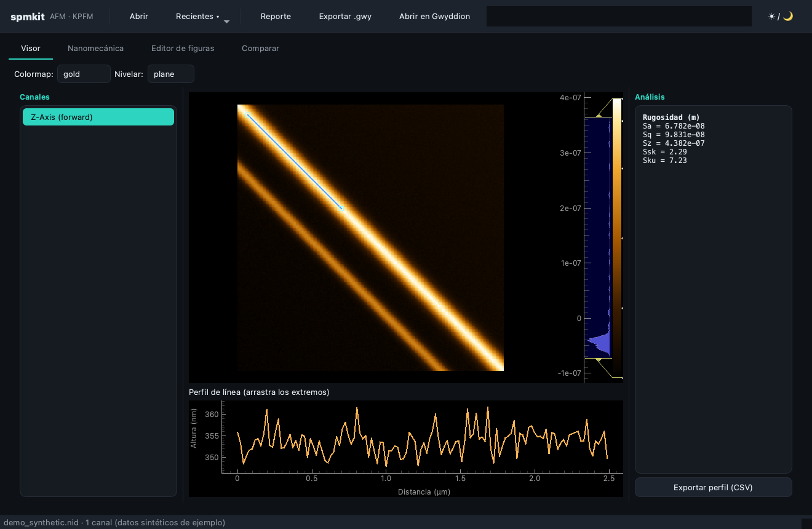The height and width of the screenshot is (529, 812).
Task: Switch to the Visor tab
Action: 31,48
